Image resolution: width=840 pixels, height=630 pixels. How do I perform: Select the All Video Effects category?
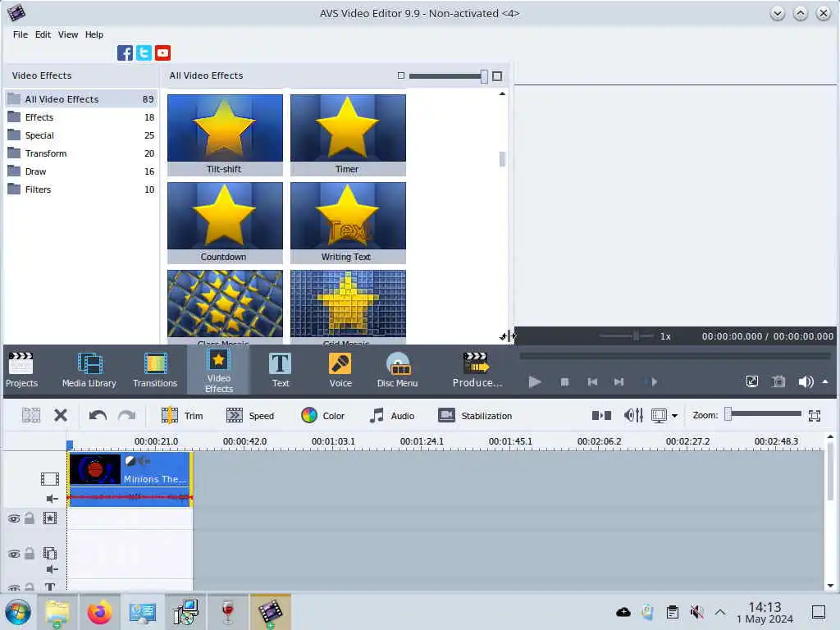(x=81, y=99)
